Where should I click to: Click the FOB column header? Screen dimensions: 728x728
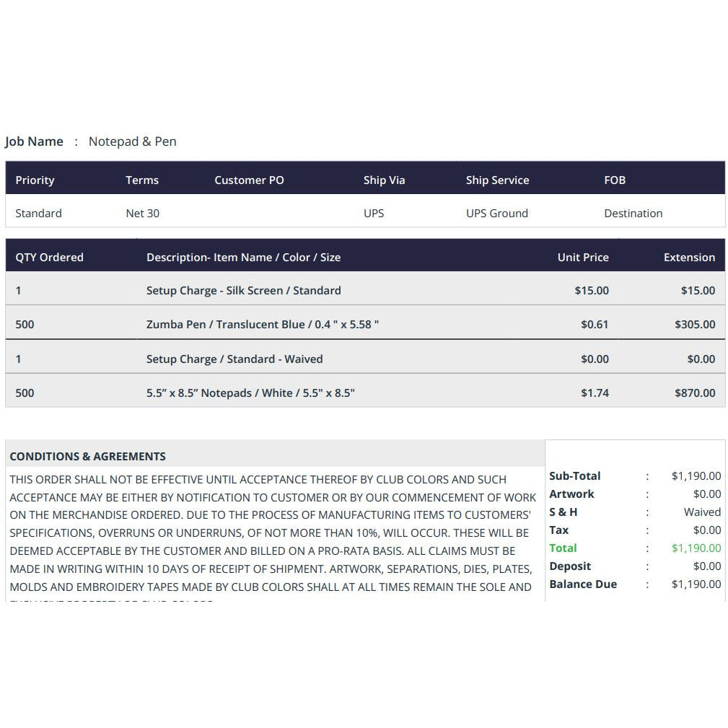click(x=615, y=180)
